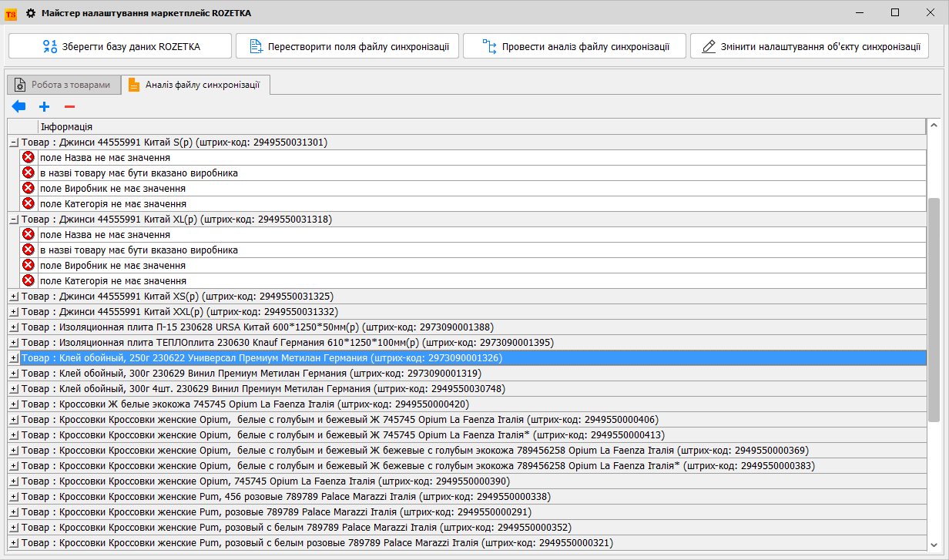The height and width of the screenshot is (560, 949).
Task: Click the vertical scrollbar thumb
Action: tap(934, 308)
